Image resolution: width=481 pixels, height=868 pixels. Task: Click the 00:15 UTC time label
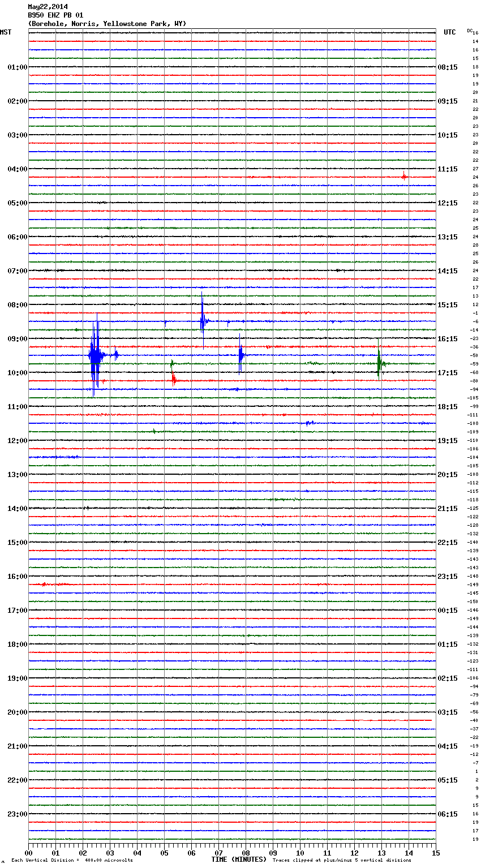[x=448, y=610]
